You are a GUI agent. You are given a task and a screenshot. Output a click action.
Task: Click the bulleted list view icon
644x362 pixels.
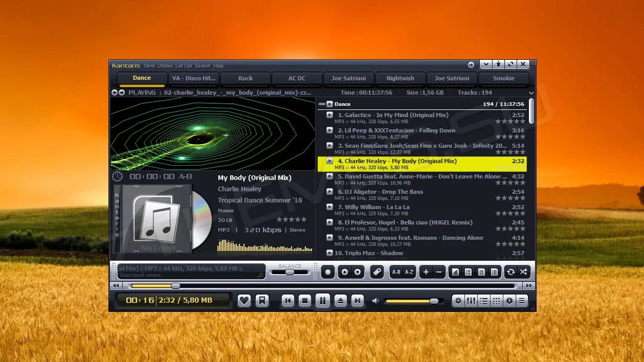tap(483, 301)
